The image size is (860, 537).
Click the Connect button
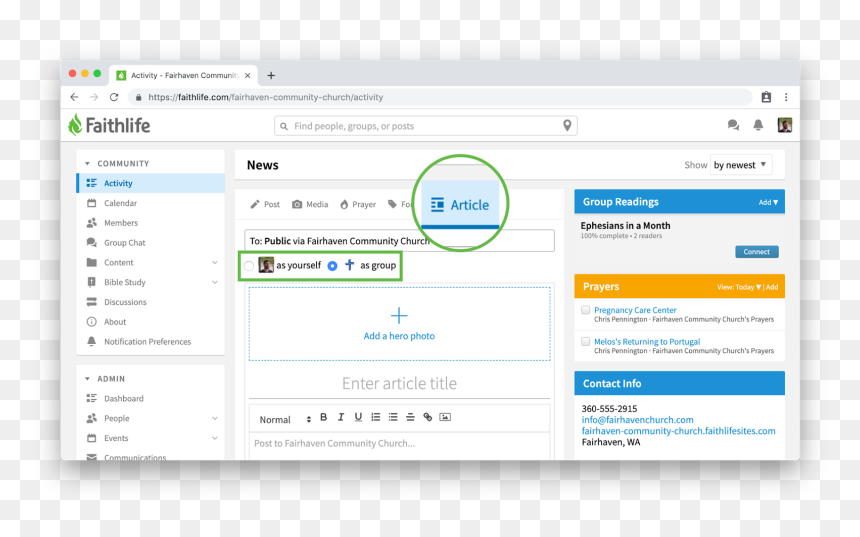(756, 252)
